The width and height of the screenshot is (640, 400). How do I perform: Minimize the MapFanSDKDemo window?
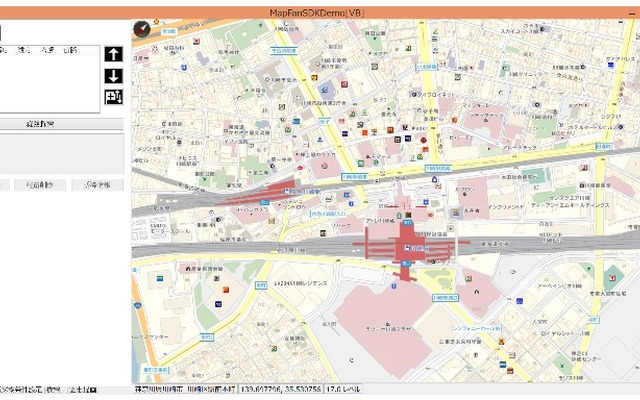pyautogui.click(x=632, y=13)
